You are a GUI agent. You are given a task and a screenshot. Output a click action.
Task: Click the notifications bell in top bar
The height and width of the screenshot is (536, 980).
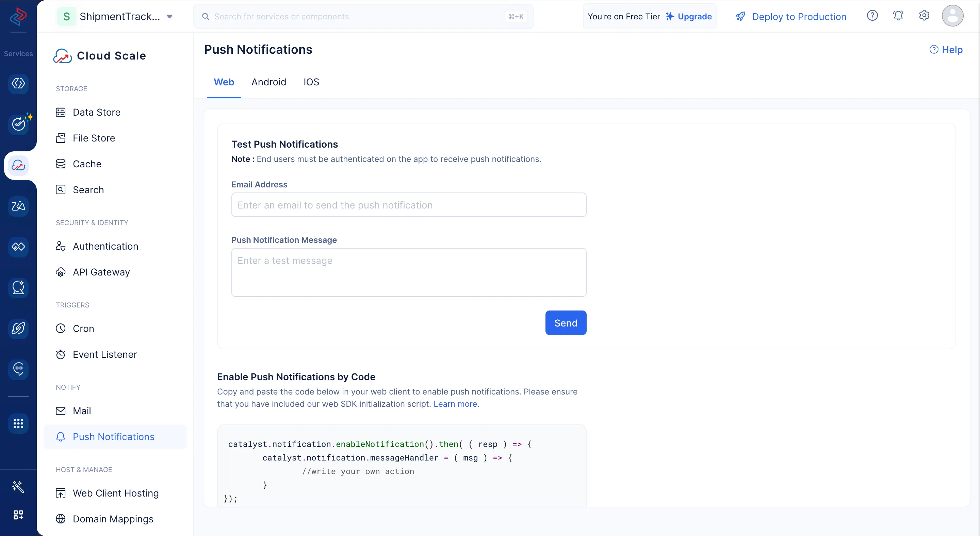(898, 16)
